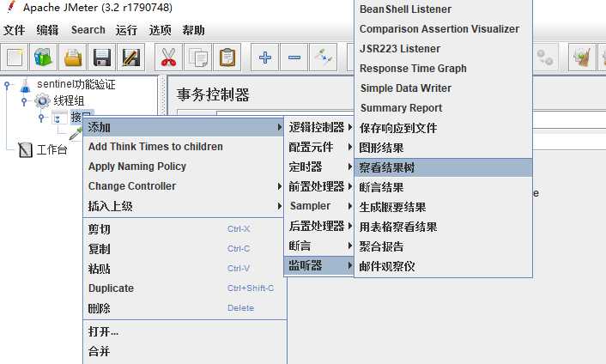Open the 编辑 menu
The width and height of the screenshot is (606, 364).
click(x=47, y=30)
